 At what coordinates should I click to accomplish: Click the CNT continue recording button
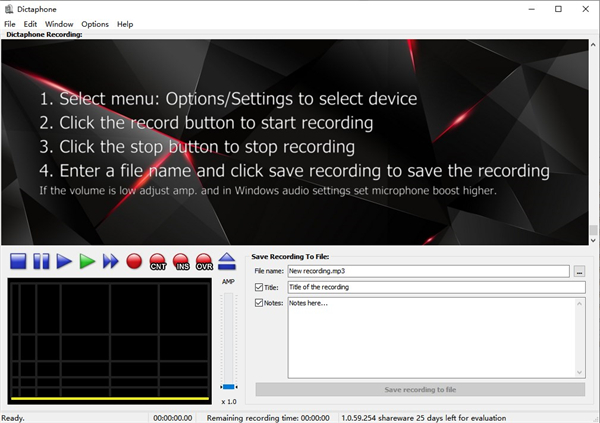click(157, 262)
